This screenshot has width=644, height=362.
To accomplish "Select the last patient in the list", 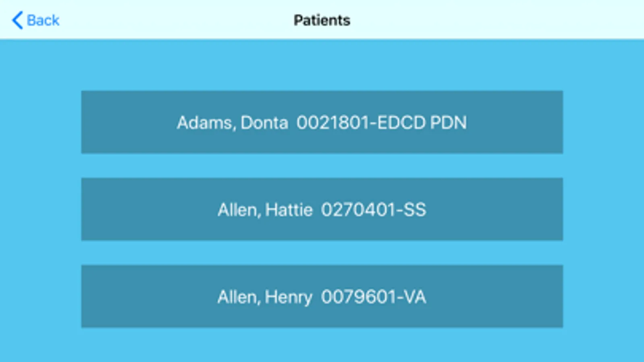I will [x=322, y=296].
